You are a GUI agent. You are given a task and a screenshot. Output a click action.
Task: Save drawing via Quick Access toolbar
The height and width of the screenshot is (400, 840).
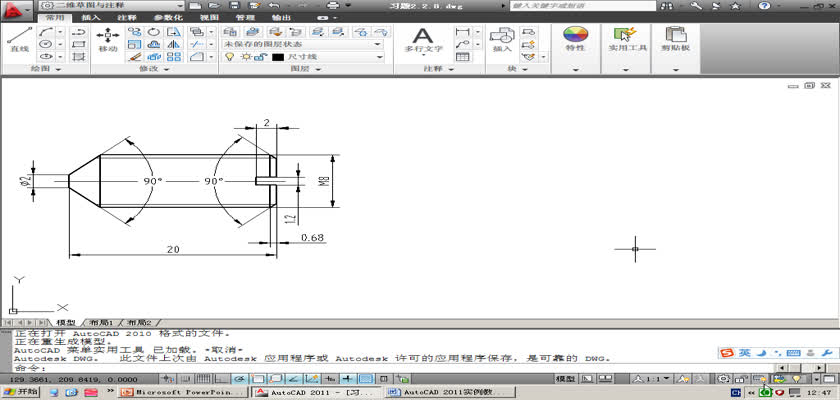click(234, 5)
